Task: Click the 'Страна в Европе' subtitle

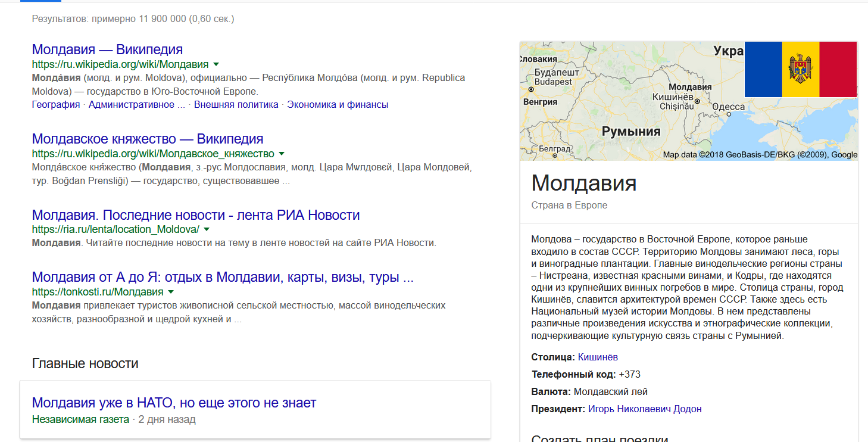Action: (569, 206)
